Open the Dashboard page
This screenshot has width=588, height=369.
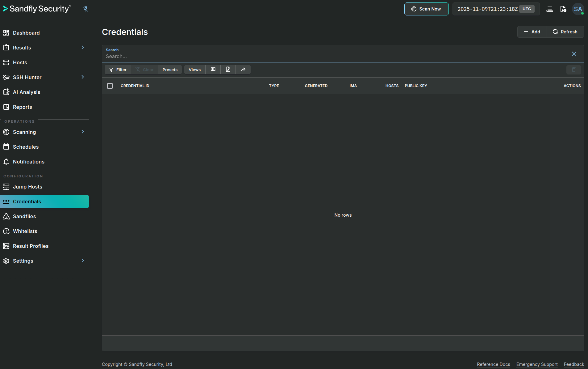(x=26, y=33)
